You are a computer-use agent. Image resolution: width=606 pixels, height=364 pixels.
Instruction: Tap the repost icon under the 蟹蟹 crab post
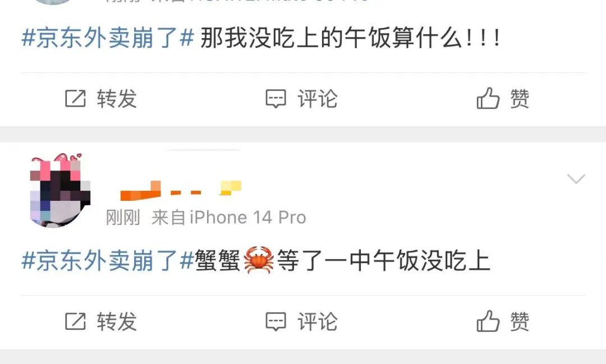(75, 321)
